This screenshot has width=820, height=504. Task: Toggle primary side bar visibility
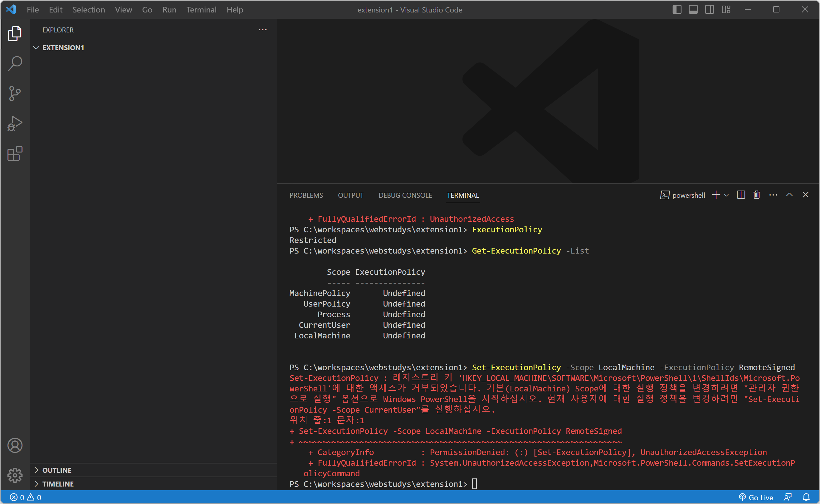[676, 10]
